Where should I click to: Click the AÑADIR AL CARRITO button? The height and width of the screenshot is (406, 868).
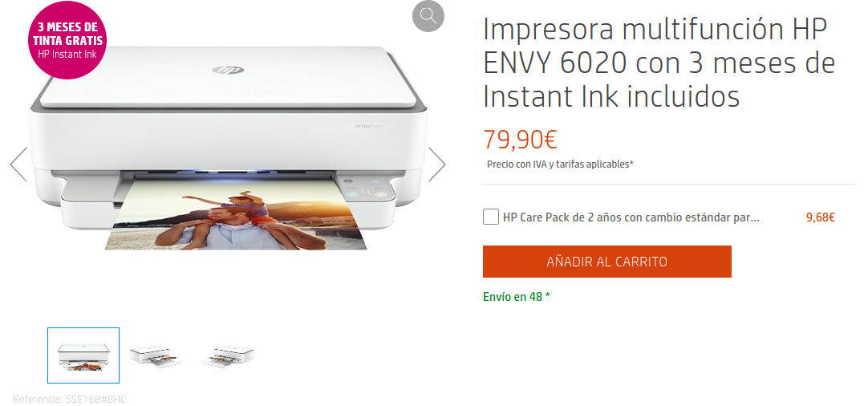pyautogui.click(x=606, y=262)
